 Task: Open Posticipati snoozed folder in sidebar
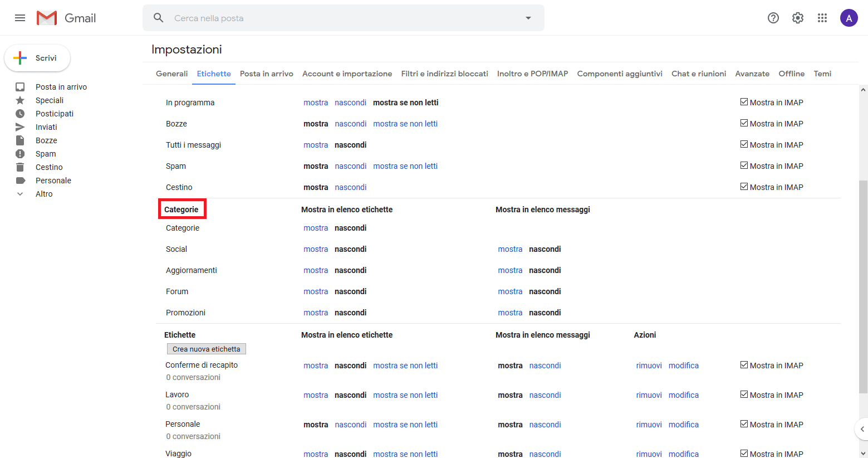(x=54, y=114)
